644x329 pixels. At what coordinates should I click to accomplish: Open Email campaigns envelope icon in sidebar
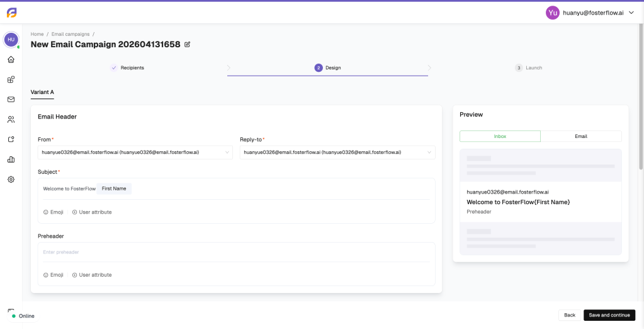click(x=11, y=99)
